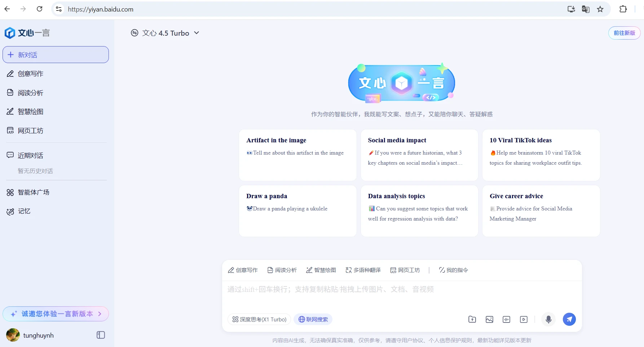
Task: Bookmark this page with the star
Action: pyautogui.click(x=600, y=9)
